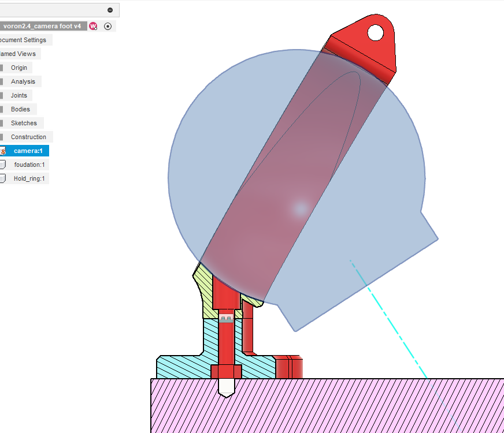Image resolution: width=504 pixels, height=433 pixels.
Task: Click the pink W badge icon
Action: (x=93, y=27)
